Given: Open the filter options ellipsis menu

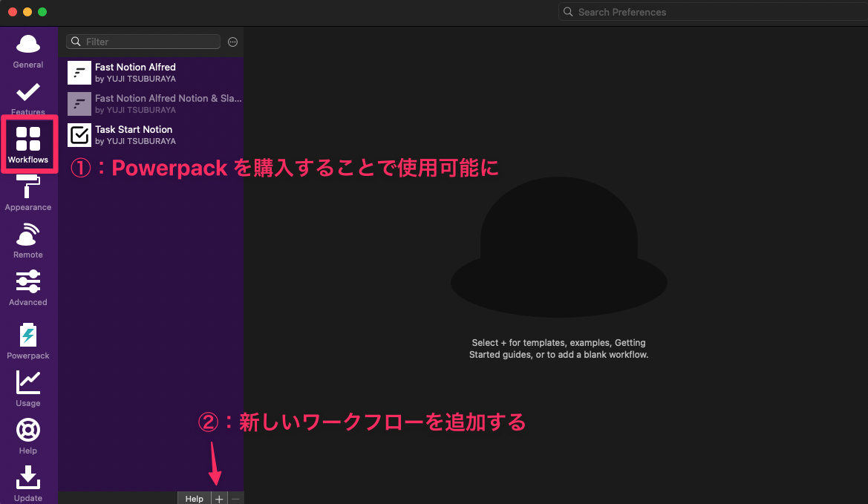Looking at the screenshot, I should (233, 42).
